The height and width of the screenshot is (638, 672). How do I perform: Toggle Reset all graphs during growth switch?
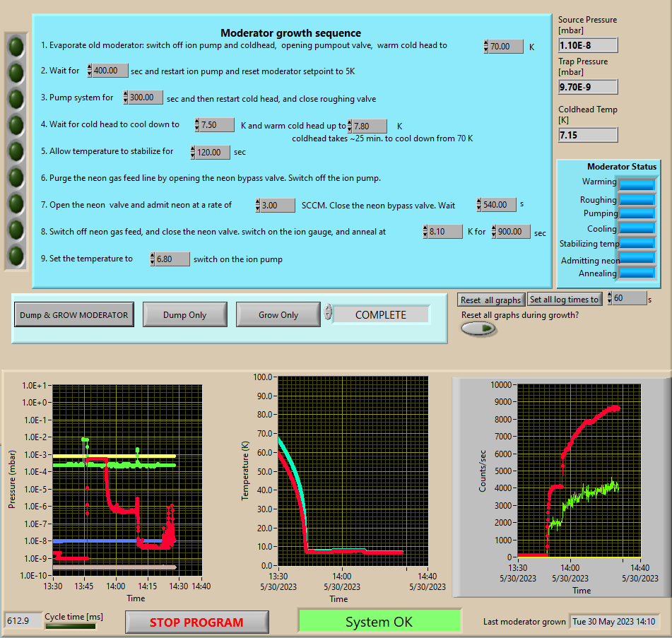click(478, 329)
